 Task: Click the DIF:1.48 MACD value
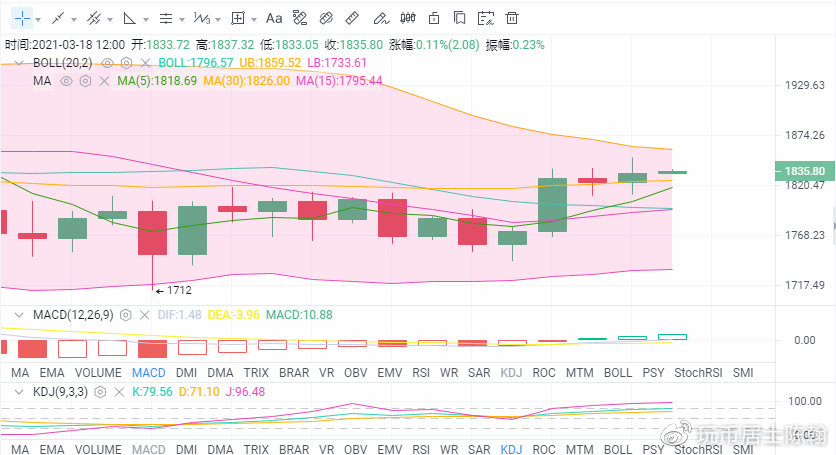point(180,315)
